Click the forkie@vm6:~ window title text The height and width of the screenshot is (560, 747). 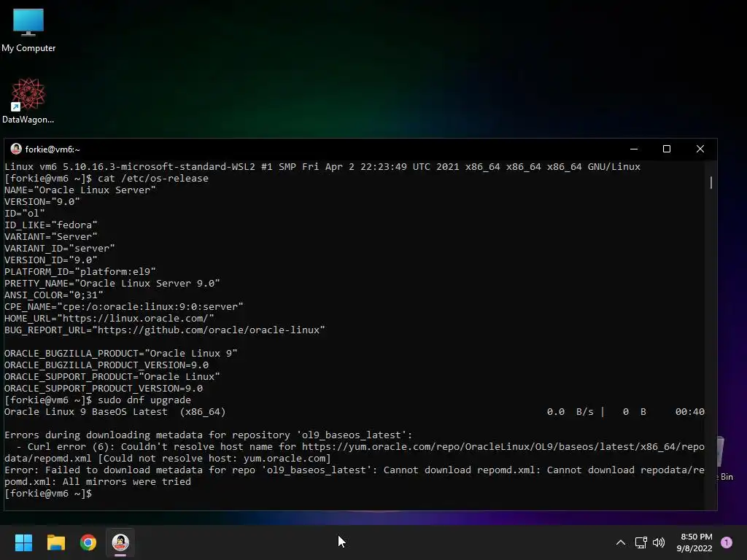point(53,149)
